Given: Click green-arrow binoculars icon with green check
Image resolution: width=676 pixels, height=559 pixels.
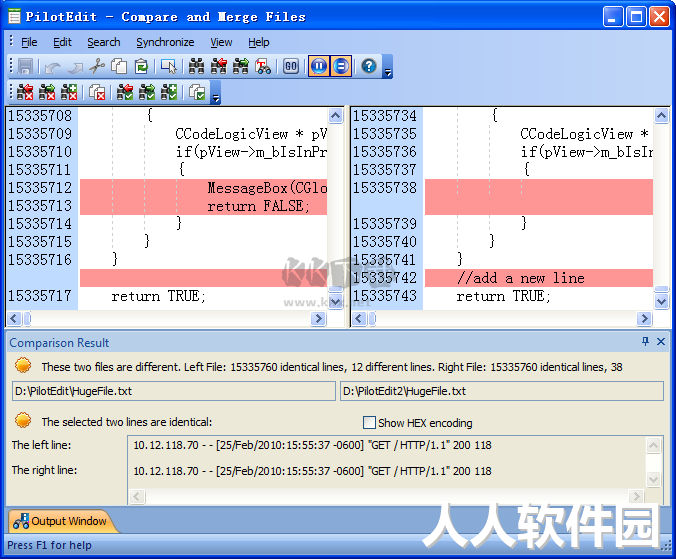Looking at the screenshot, I should point(147,92).
